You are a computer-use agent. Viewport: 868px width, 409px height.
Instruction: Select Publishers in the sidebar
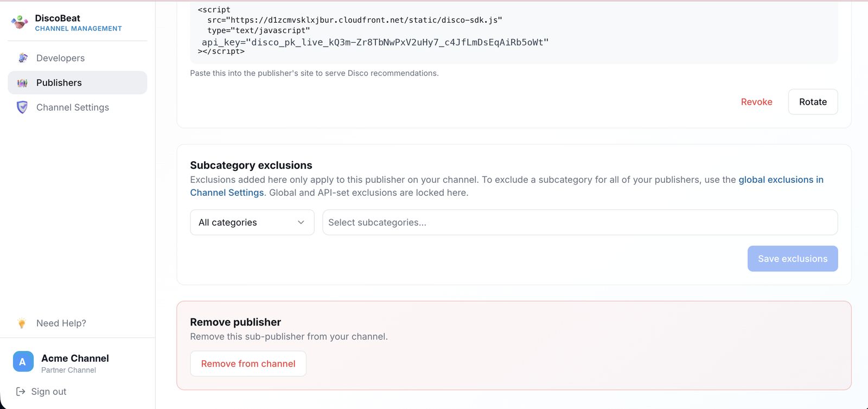click(x=78, y=82)
